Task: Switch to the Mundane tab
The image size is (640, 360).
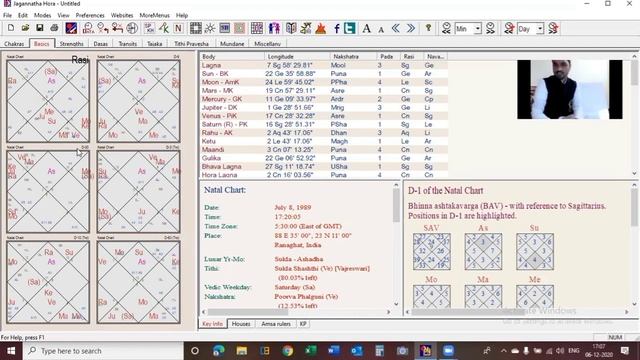Action: pyautogui.click(x=232, y=43)
